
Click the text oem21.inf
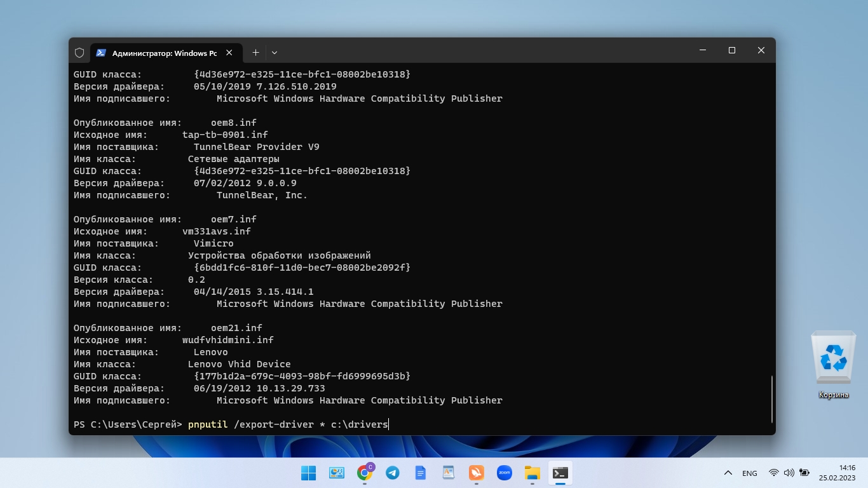coord(236,328)
